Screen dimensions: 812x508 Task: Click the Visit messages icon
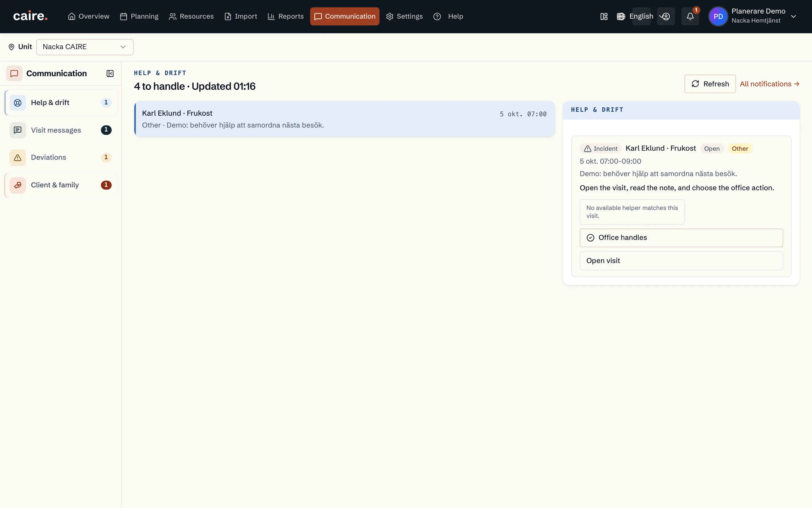point(17,130)
